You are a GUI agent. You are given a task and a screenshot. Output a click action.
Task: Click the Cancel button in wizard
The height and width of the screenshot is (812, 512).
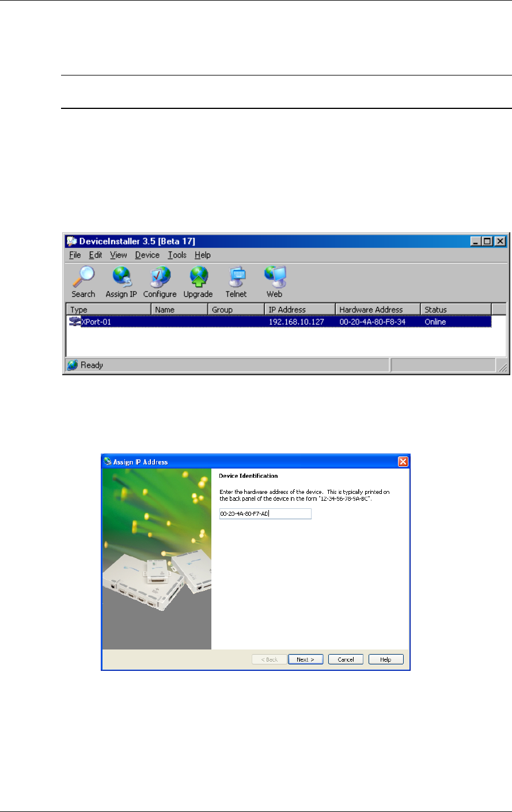346,659
